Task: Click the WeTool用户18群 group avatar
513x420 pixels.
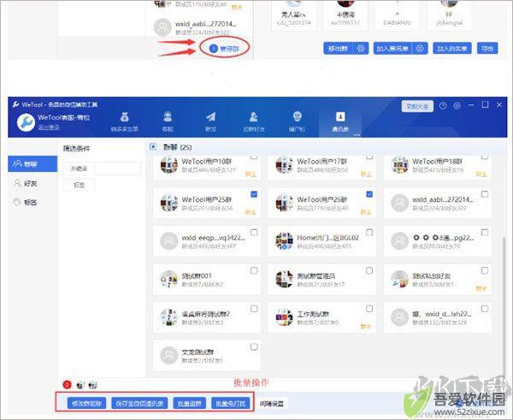Action: (x=400, y=165)
